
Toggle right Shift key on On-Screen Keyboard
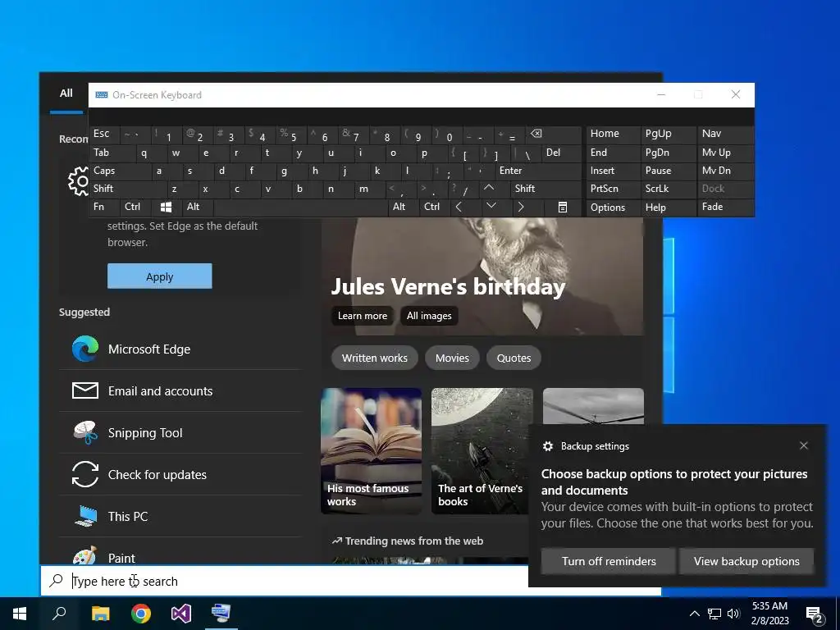click(546, 189)
